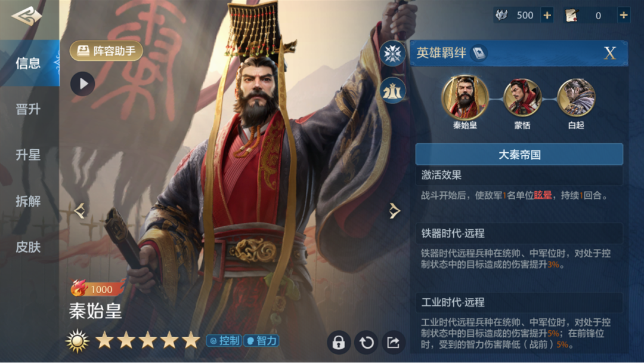This screenshot has height=363, width=644.
Task: Add scroll items with plus button
Action: [x=624, y=15]
